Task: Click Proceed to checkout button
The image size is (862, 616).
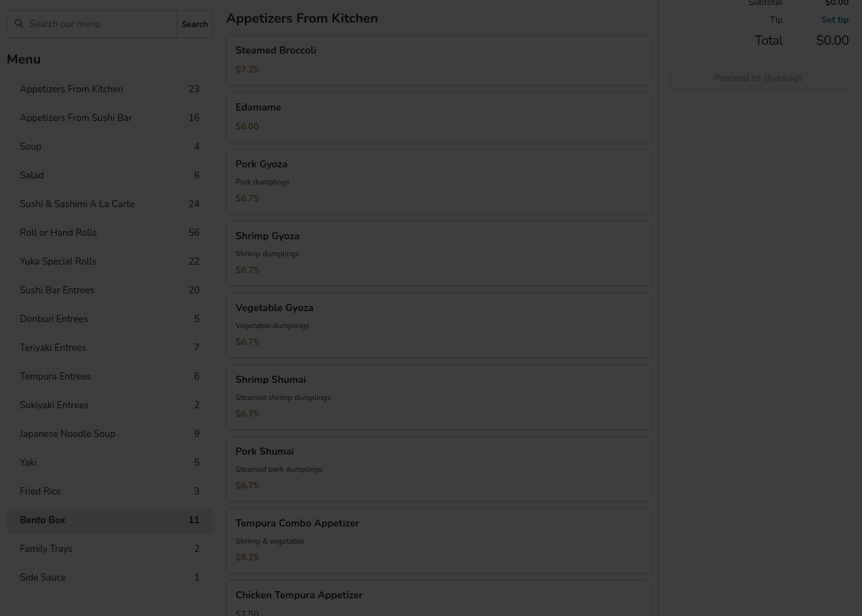Action: [x=758, y=78]
